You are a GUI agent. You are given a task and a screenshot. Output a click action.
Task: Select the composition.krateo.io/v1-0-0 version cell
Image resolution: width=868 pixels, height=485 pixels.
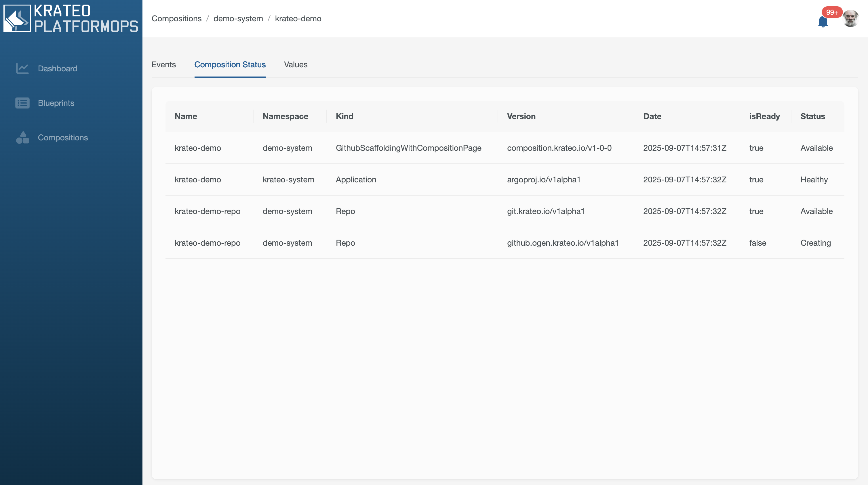point(559,148)
